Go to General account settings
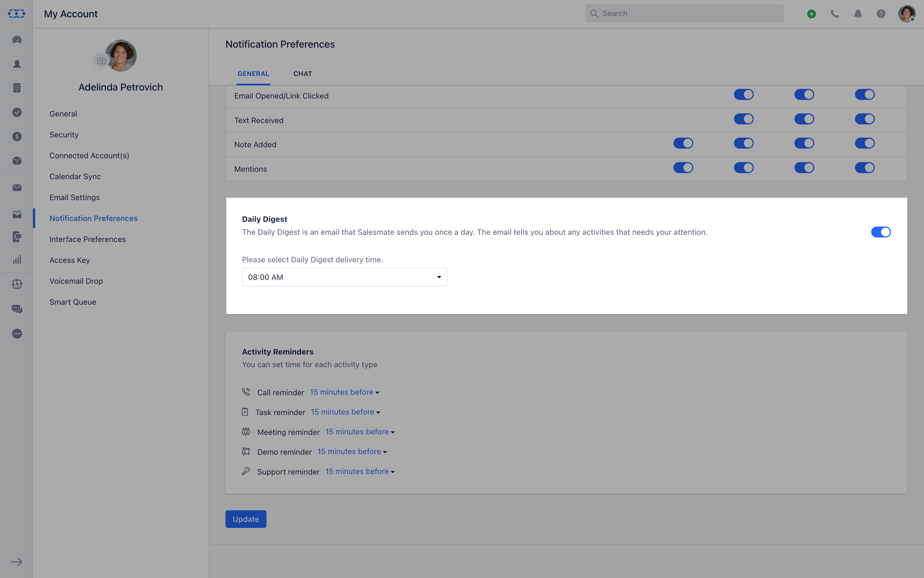This screenshot has height=578, width=924. tap(63, 114)
